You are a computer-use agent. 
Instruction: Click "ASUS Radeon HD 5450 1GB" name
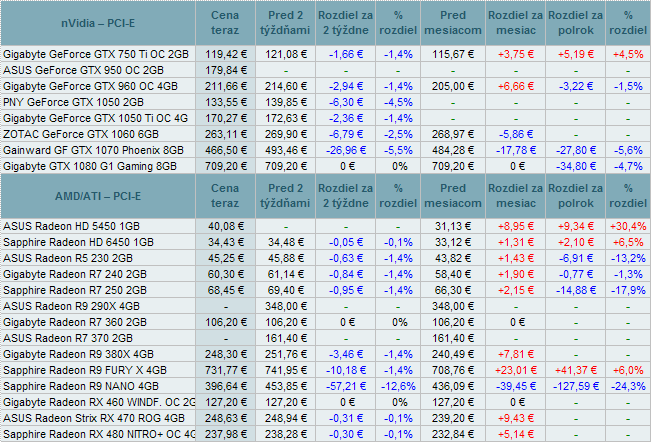pos(71,226)
